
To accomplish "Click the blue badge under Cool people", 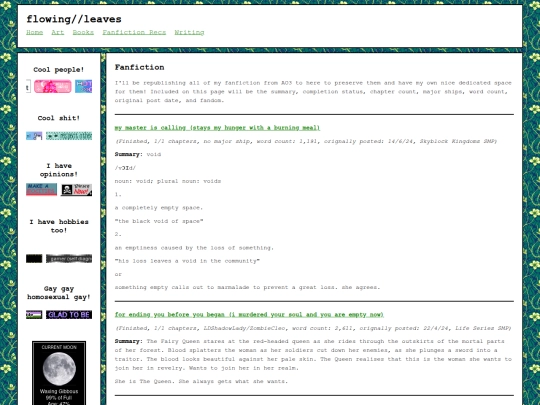I will click(83, 86).
